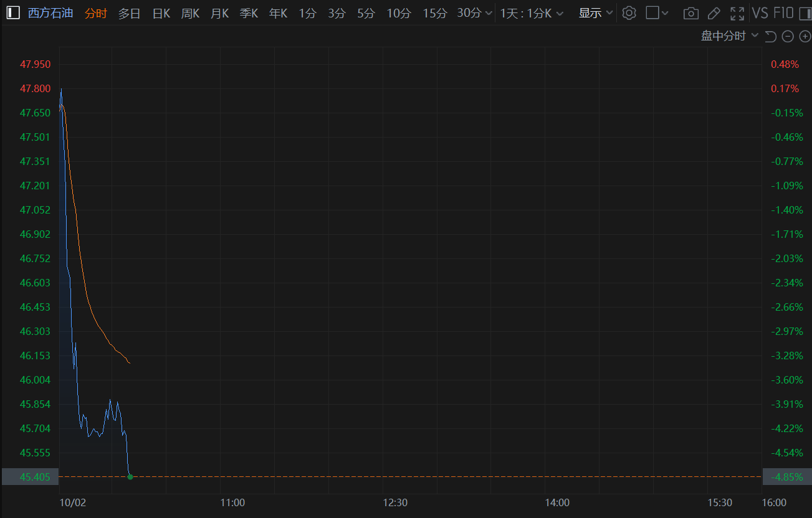Screen dimensions: 812x518
Task: Select the 周K weekly chart tab
Action: click(190, 13)
